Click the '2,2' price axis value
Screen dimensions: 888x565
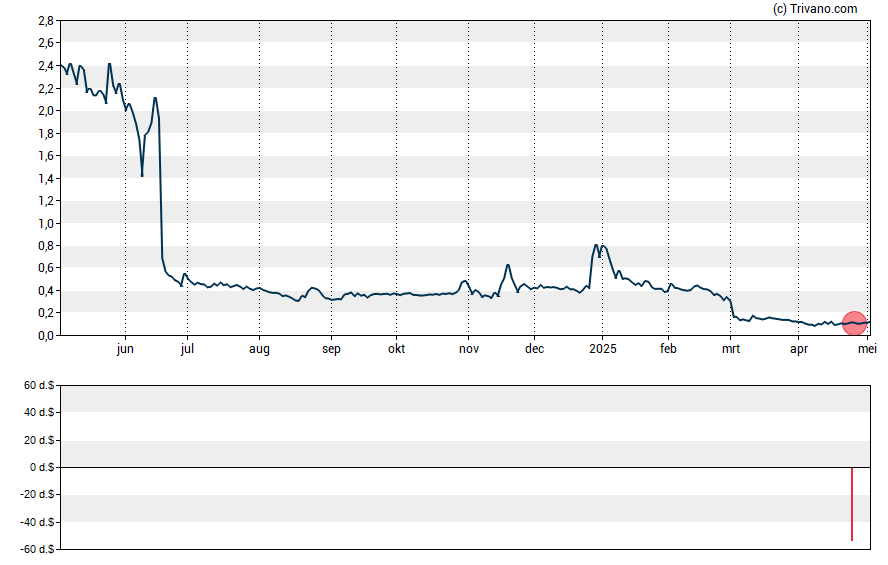(x=46, y=89)
